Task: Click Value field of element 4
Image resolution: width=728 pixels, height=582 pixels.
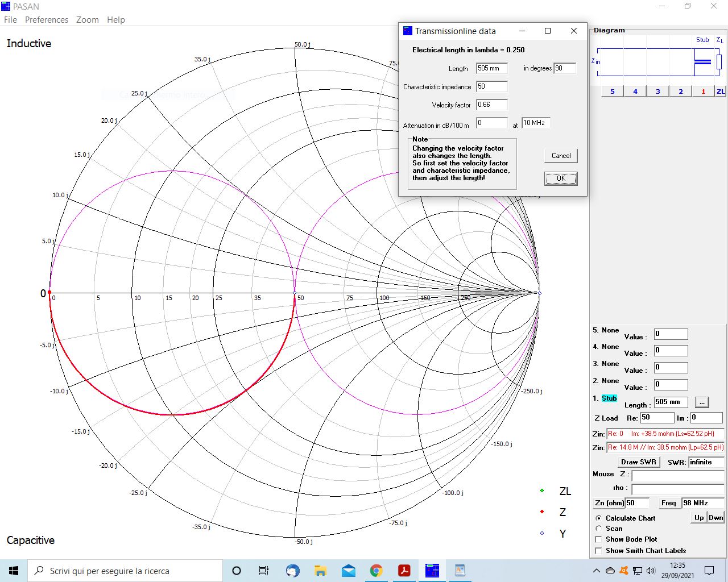Action: click(x=671, y=351)
